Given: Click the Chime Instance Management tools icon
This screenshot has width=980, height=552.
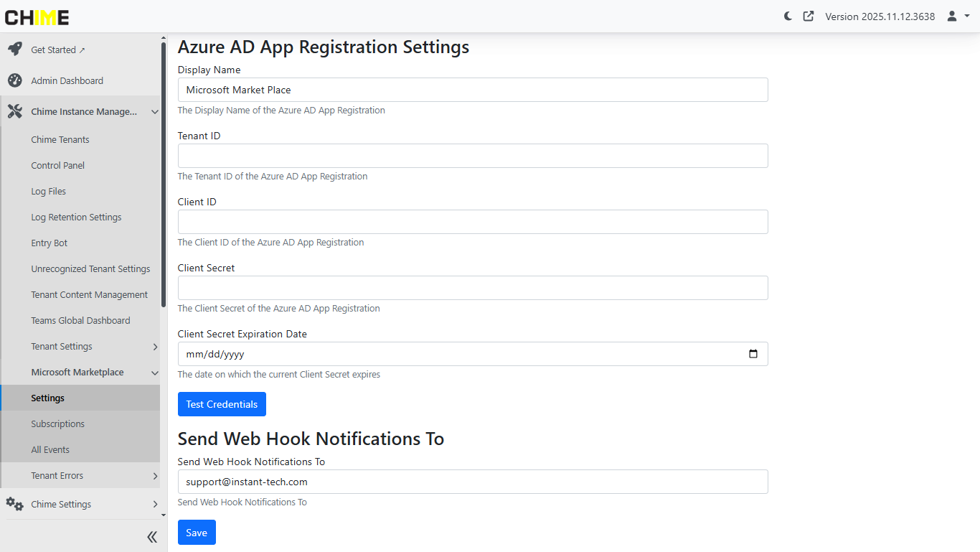Looking at the screenshot, I should coord(14,111).
